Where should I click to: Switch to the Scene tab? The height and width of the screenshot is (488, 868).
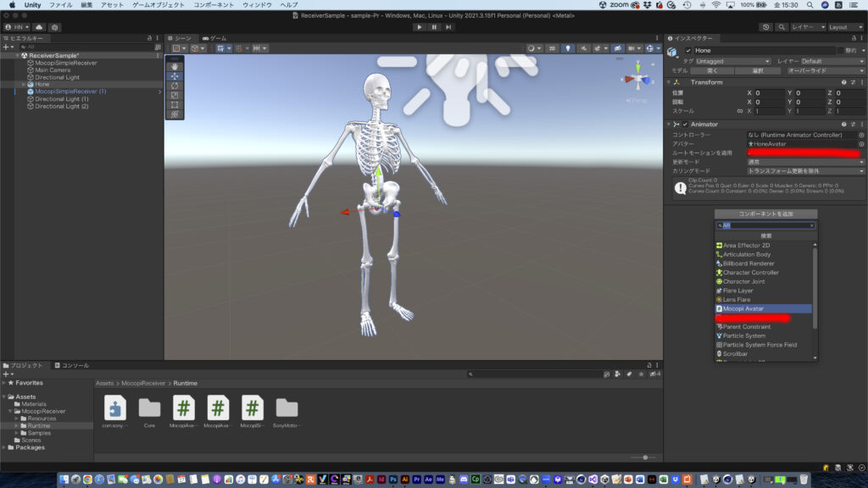pos(180,38)
